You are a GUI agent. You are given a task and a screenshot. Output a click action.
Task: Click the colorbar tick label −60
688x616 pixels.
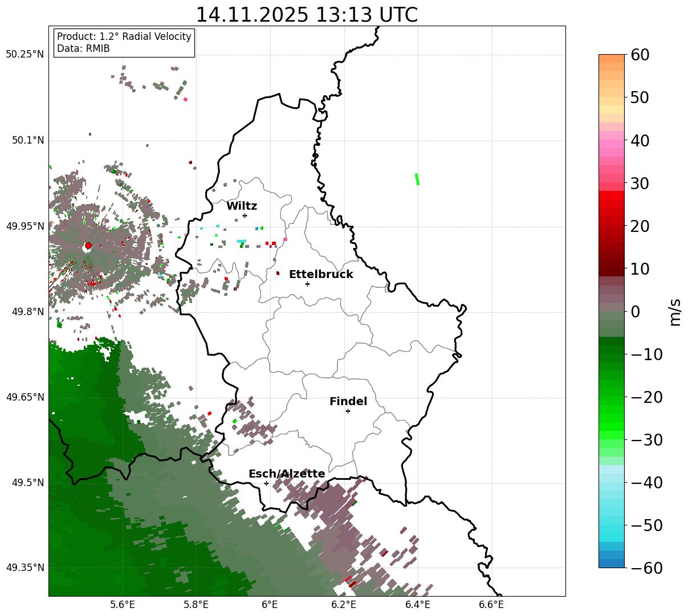646,568
